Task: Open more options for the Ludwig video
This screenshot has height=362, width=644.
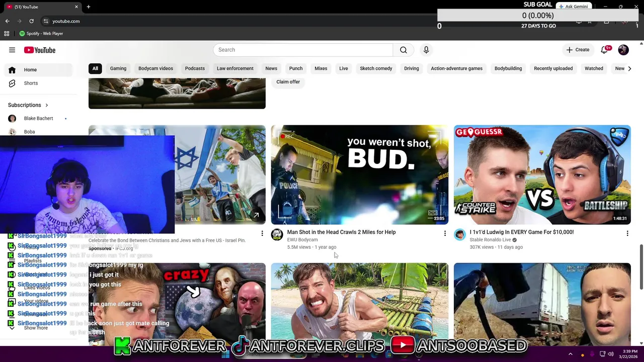Action: point(627,233)
